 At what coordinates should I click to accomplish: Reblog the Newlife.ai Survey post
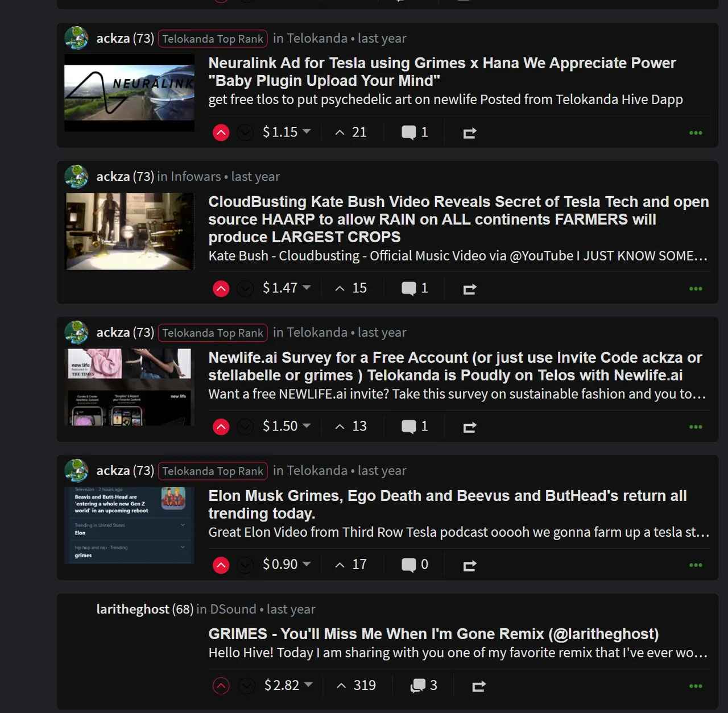pyautogui.click(x=469, y=427)
